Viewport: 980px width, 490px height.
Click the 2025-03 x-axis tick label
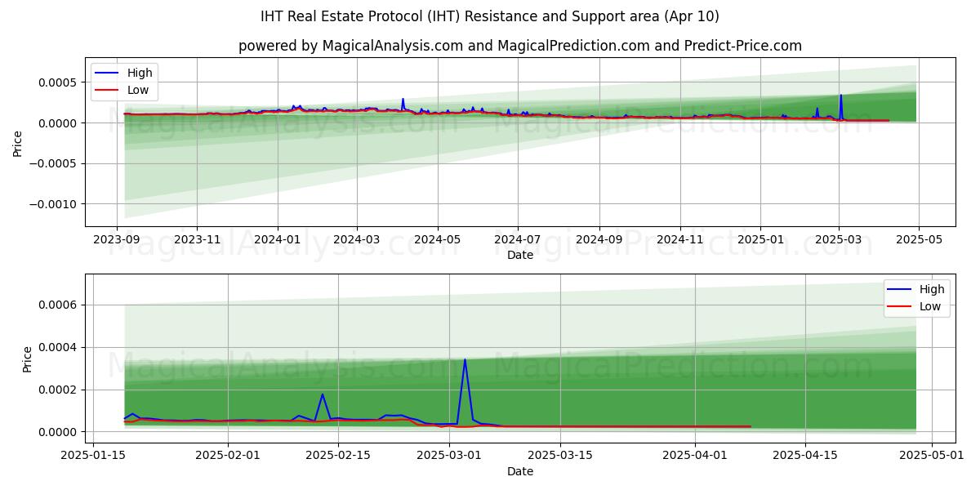[839, 239]
